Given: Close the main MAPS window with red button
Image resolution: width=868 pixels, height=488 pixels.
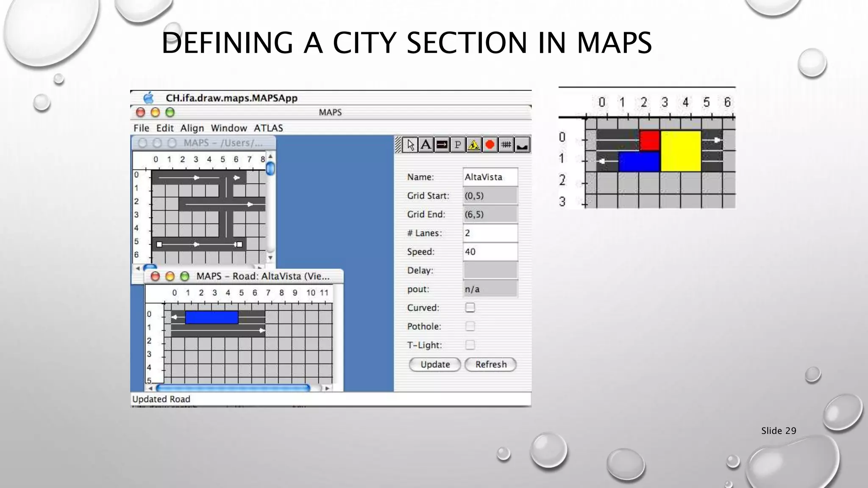Looking at the screenshot, I should tap(141, 112).
